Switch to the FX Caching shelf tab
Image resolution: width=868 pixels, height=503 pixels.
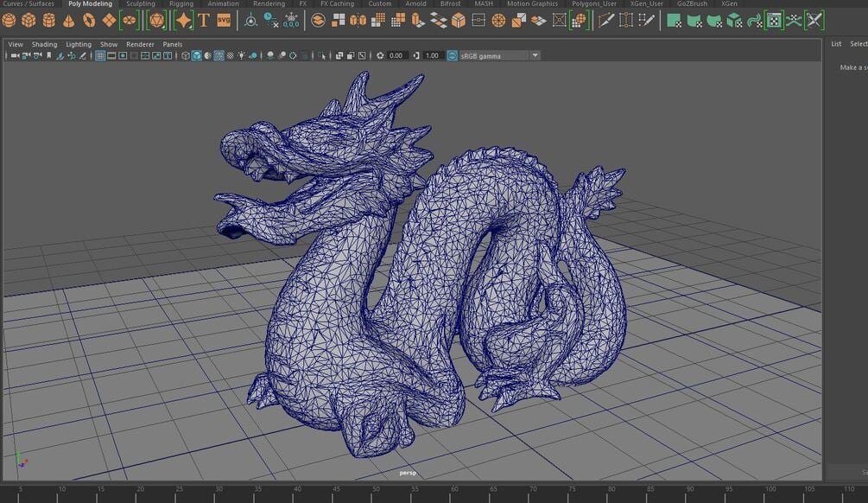[x=337, y=3]
